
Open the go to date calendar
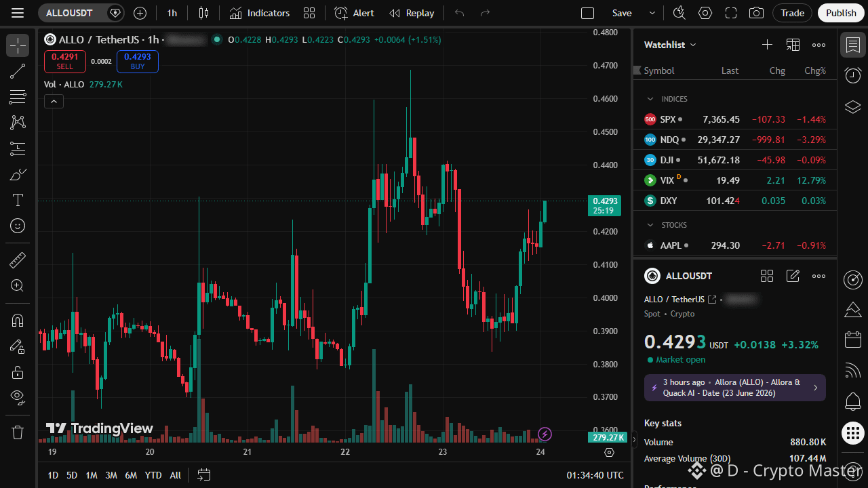(204, 475)
